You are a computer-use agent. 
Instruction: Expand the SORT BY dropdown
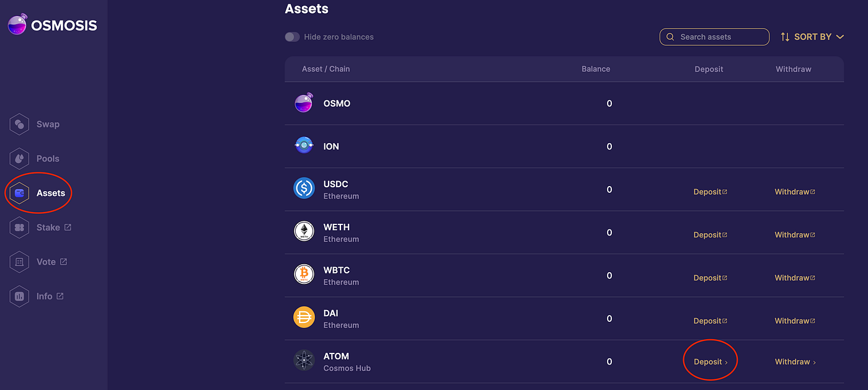pyautogui.click(x=812, y=37)
